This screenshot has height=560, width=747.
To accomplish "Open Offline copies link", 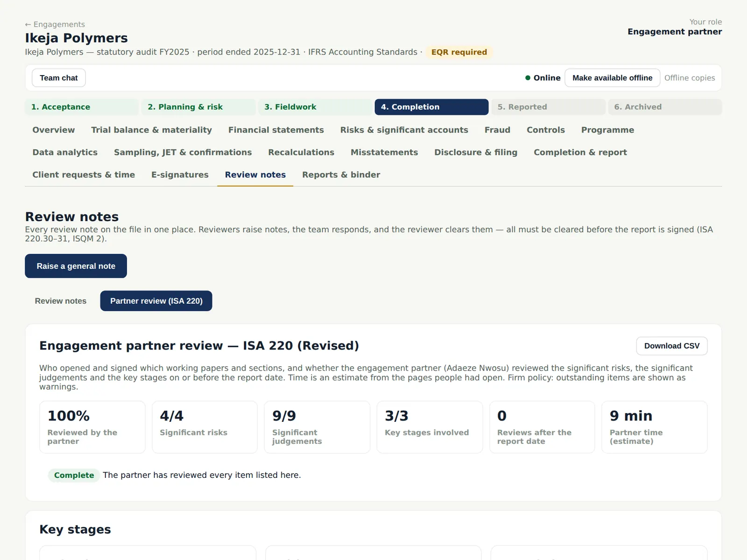I will pos(690,78).
